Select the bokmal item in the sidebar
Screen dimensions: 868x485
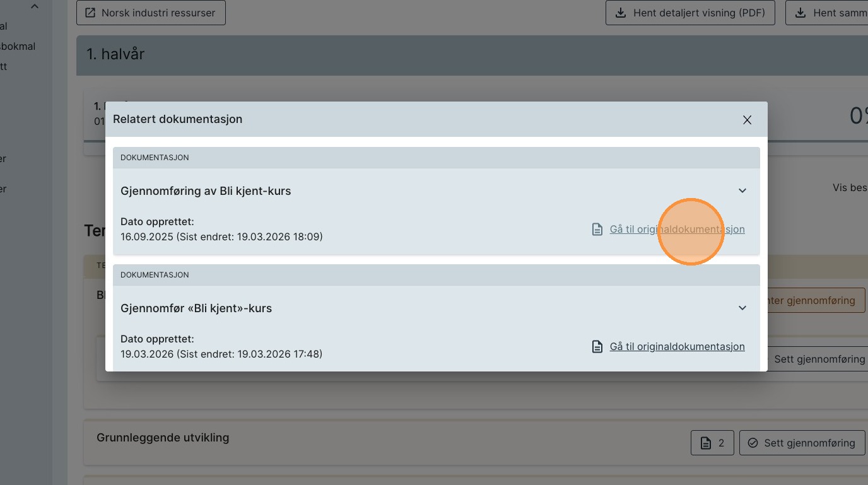[18, 46]
